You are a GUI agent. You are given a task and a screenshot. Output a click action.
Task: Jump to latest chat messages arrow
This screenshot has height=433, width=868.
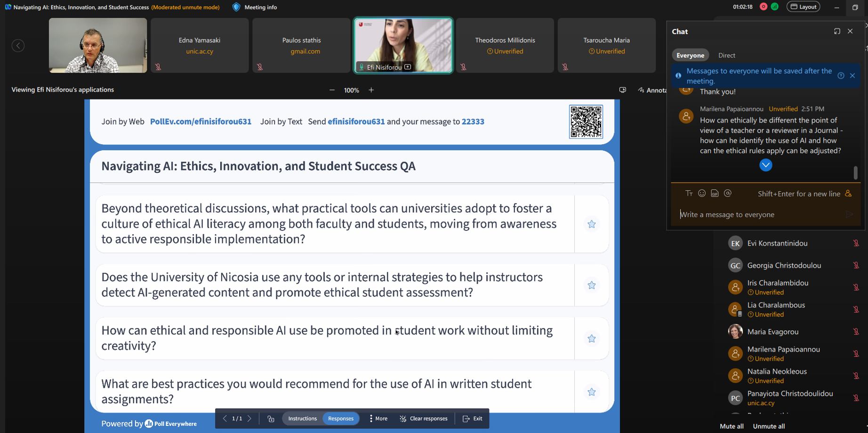(x=765, y=165)
